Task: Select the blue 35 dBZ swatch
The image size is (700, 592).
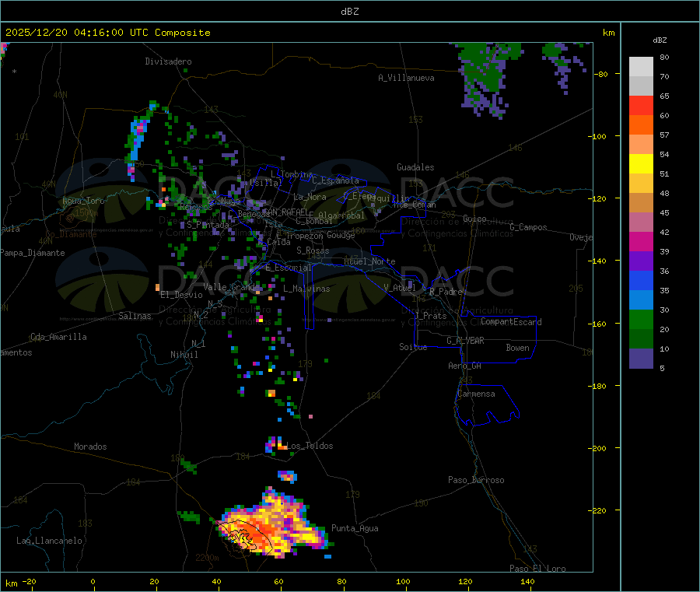Action: (x=641, y=280)
